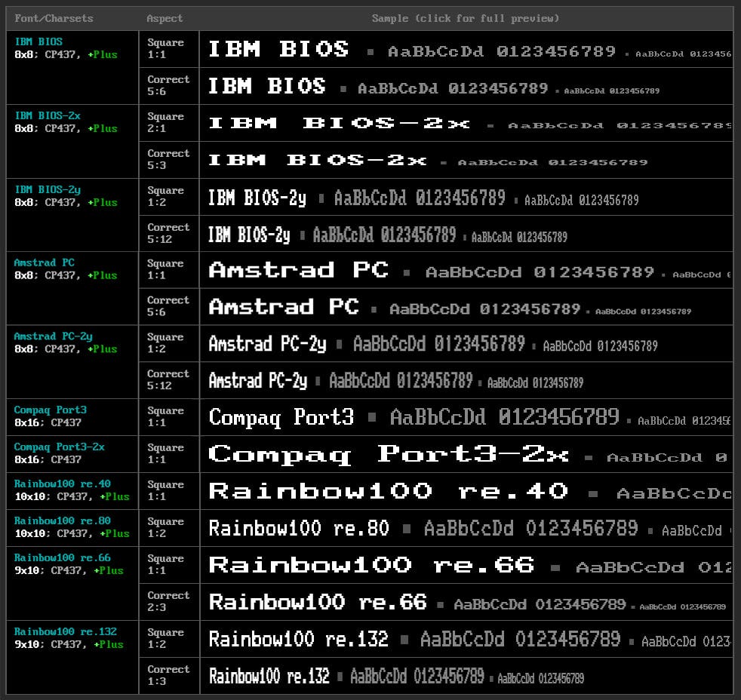
Task: Click +Plus label under Amstrad PC-2y
Action: point(103,348)
